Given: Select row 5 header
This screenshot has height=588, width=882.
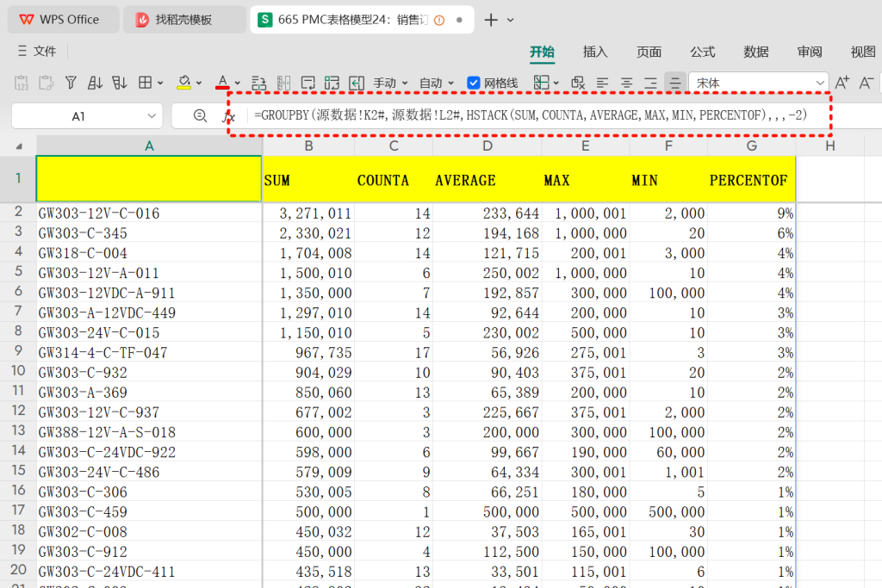Looking at the screenshot, I should (x=18, y=272).
